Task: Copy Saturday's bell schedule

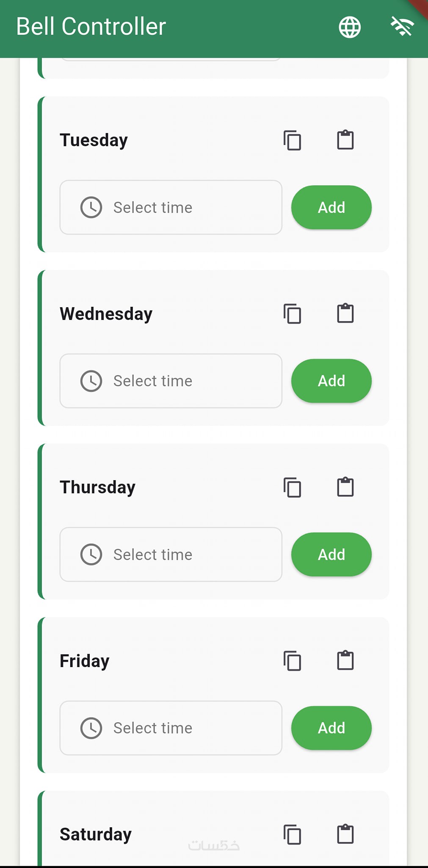Action: point(292,835)
